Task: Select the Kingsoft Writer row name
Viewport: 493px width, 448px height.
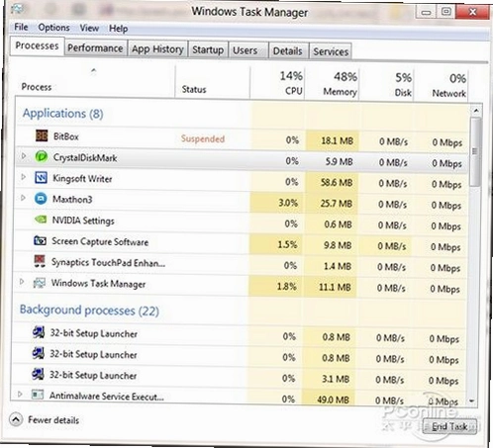Action: pyautogui.click(x=82, y=179)
